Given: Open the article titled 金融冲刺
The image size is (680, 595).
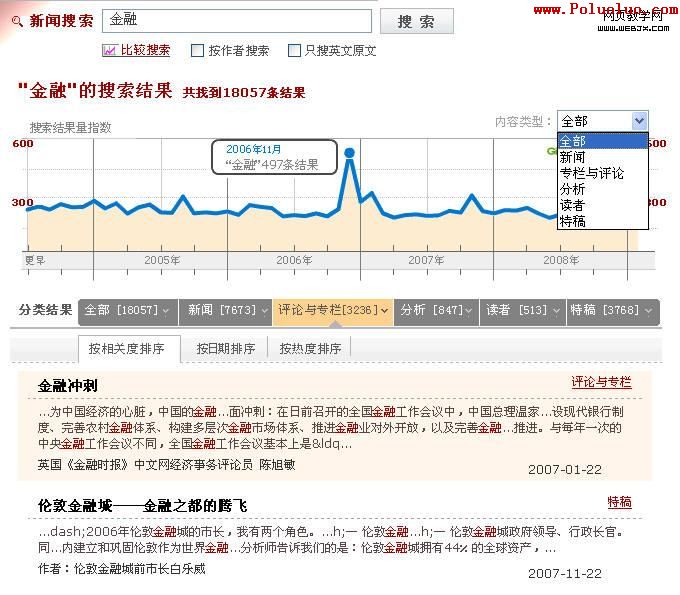Looking at the screenshot, I should click(68, 385).
